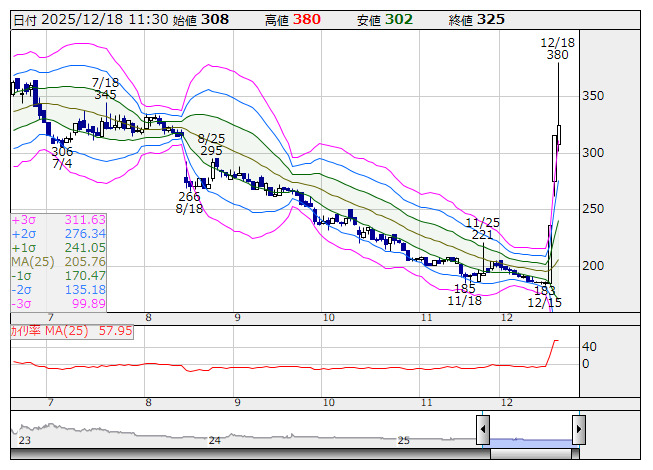Click year 23 in the overview chart
Viewport: 653px width, 470px height.
[24, 440]
